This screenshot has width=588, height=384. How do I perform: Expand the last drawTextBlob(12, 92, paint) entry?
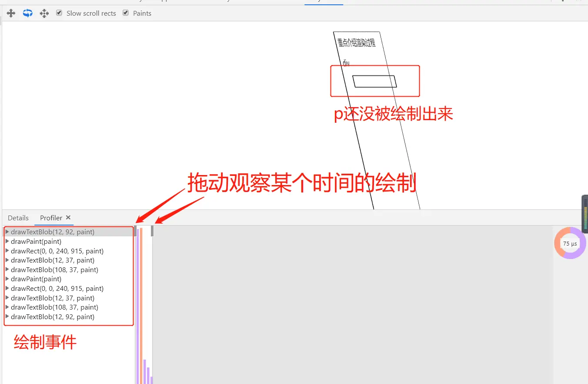[x=7, y=317]
